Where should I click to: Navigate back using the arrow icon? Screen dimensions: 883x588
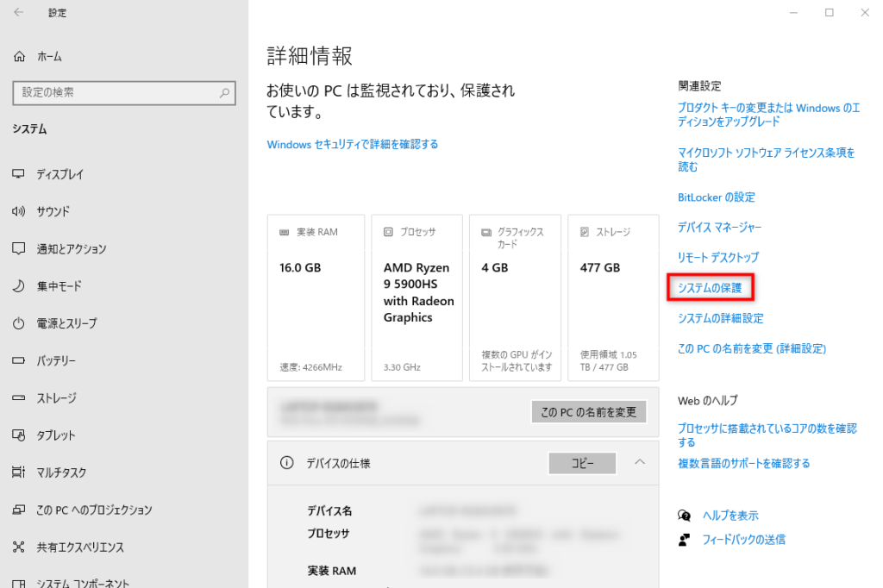pos(17,13)
